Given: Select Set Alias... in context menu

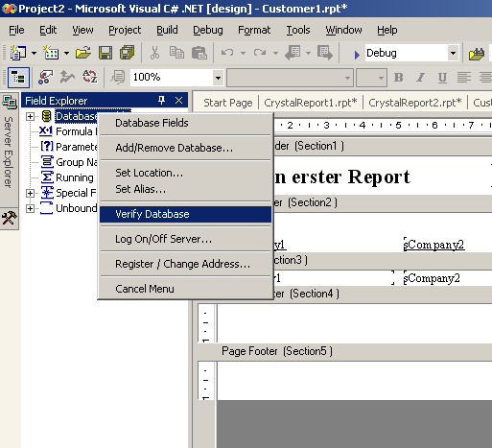Looking at the screenshot, I should click(185, 189).
